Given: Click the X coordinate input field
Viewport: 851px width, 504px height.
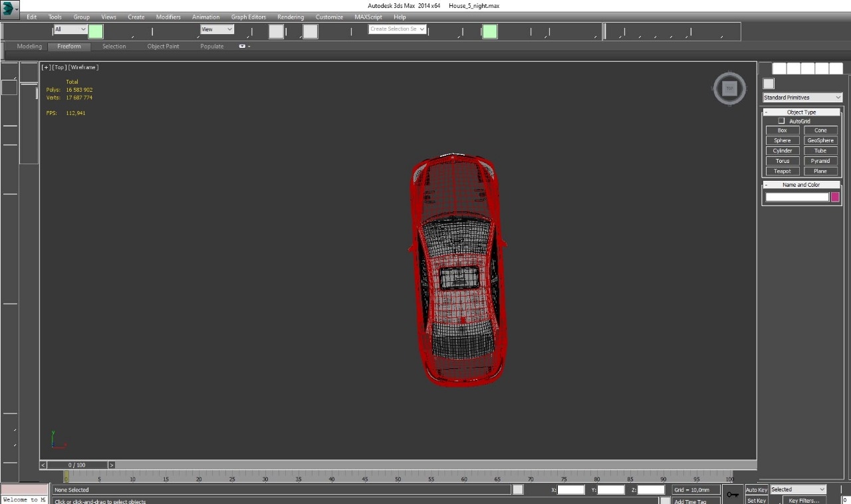Looking at the screenshot, I should 571,489.
